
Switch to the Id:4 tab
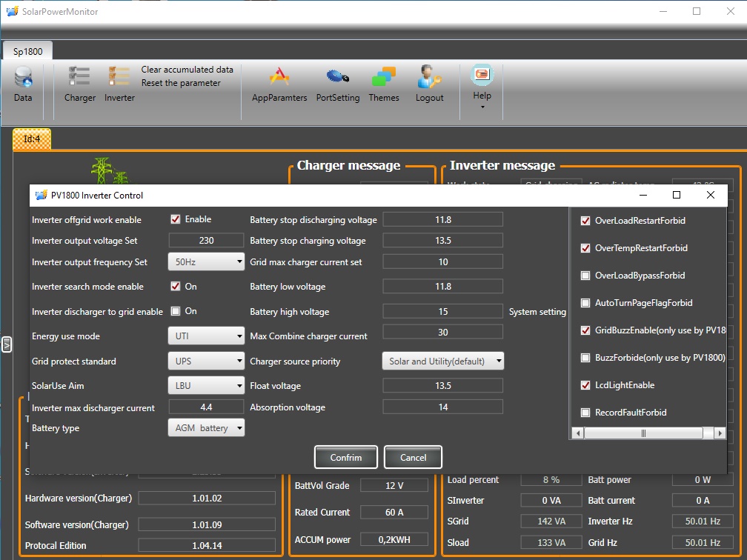point(32,139)
